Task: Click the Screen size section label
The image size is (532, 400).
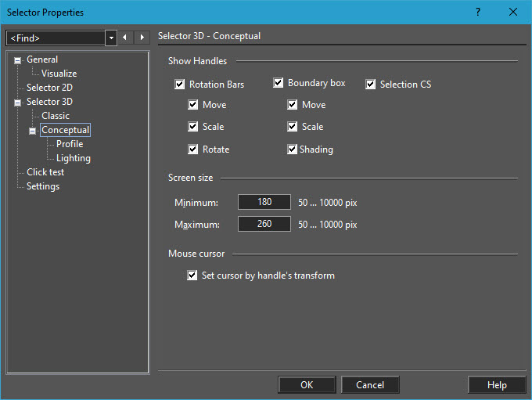Action: tap(190, 178)
